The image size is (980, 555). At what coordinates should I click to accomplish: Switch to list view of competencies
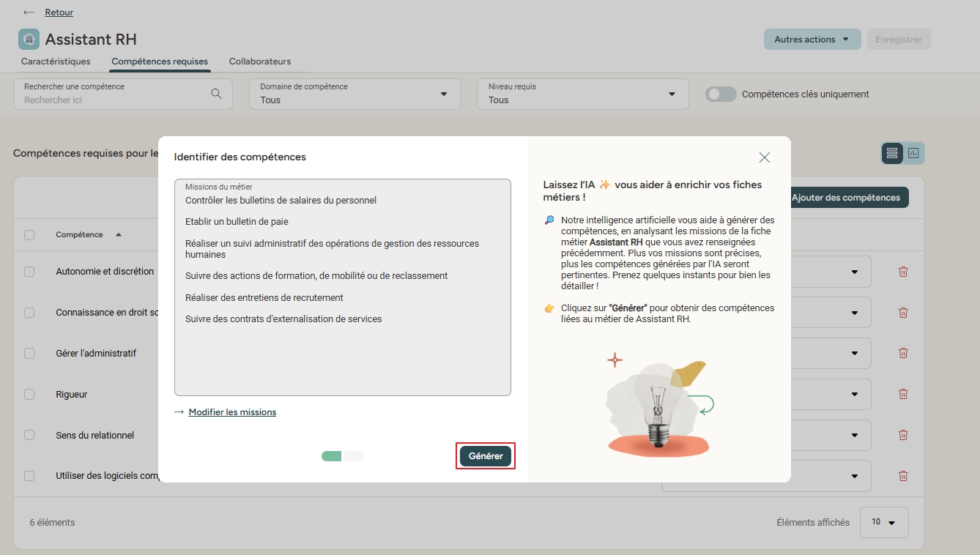coord(891,153)
